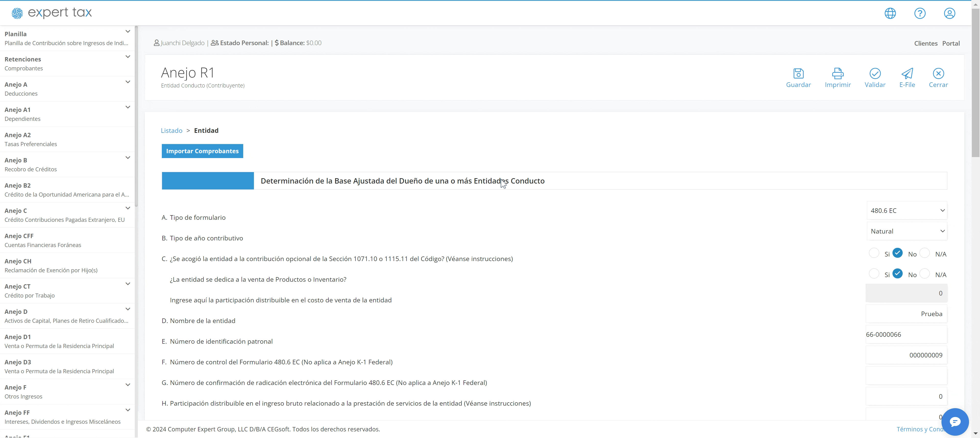Open the user account icon

coord(949,13)
